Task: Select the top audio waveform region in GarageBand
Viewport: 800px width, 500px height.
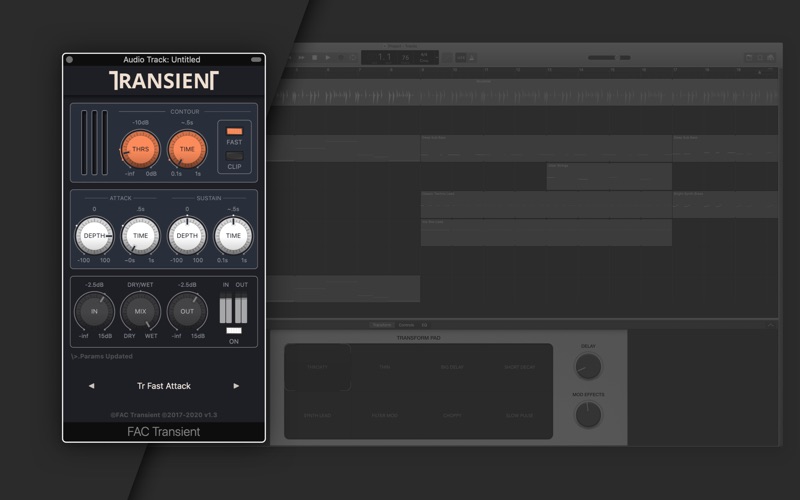Action: coord(524,92)
